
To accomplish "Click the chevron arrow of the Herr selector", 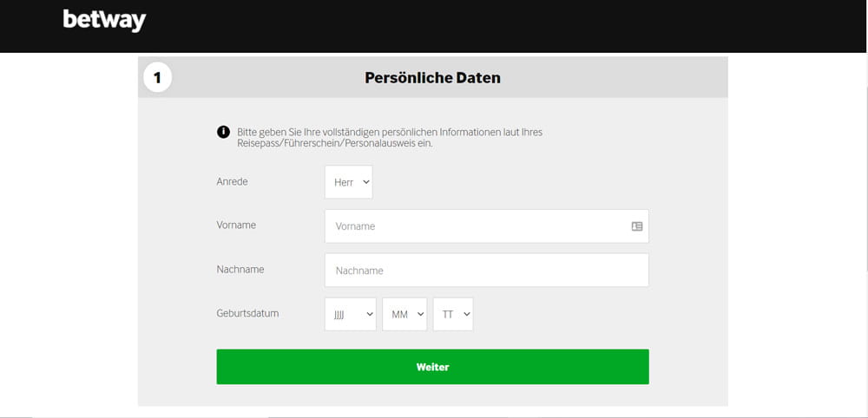I will (x=366, y=182).
